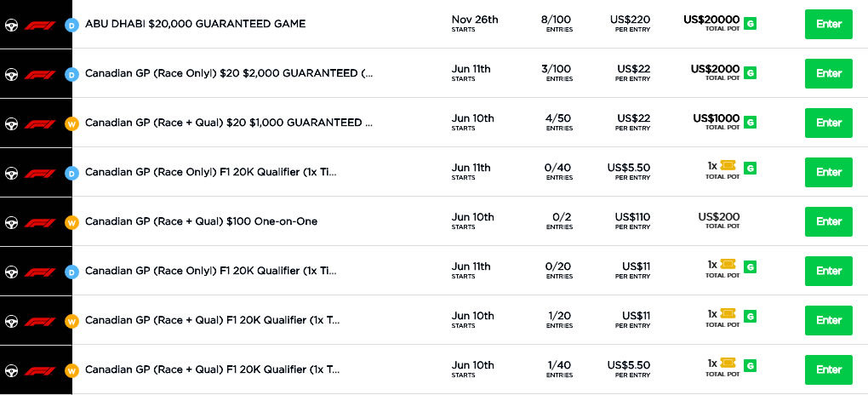
Task: Click the orange W badge on the last row
Action: point(72,370)
